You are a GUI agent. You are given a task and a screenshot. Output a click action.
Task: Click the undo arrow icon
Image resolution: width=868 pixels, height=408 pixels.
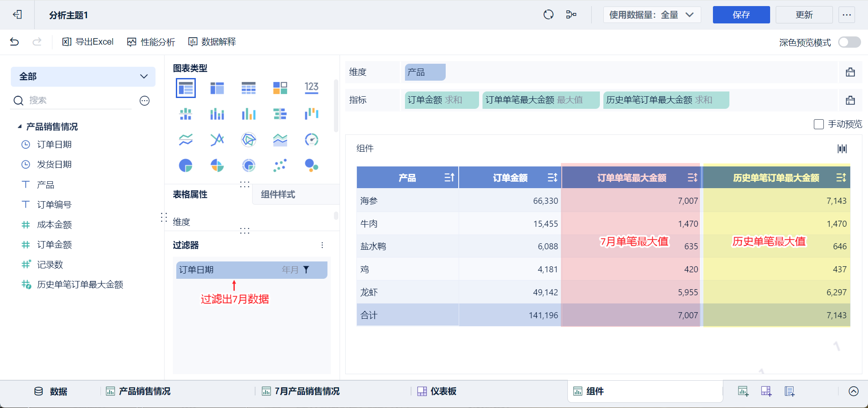14,42
